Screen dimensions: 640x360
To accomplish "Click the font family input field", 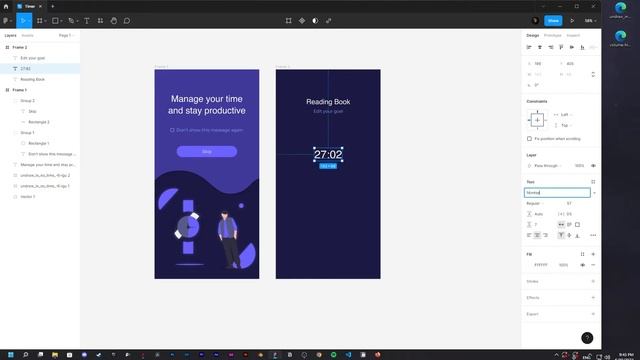I will point(557,193).
